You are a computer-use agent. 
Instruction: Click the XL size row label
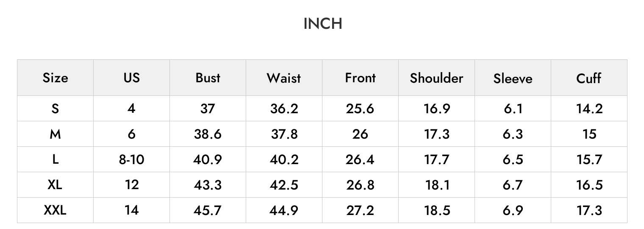pyautogui.click(x=55, y=184)
